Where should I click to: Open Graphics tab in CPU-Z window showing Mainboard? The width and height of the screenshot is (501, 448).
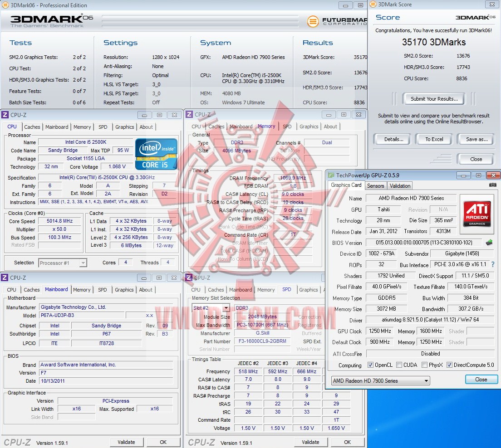coord(124,290)
